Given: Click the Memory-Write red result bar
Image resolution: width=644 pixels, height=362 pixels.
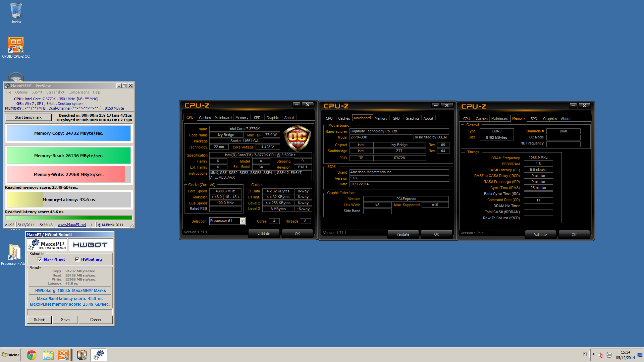Looking at the screenshot, I should pyautogui.click(x=69, y=175).
